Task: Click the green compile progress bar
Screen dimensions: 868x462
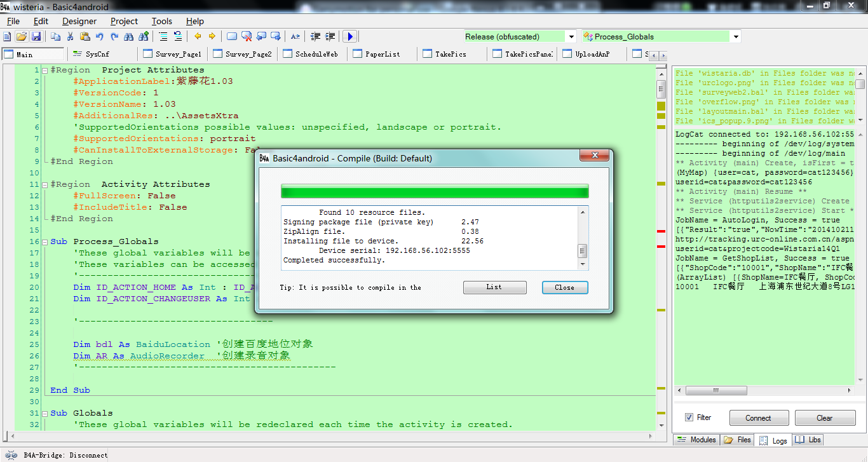Action: [435, 192]
